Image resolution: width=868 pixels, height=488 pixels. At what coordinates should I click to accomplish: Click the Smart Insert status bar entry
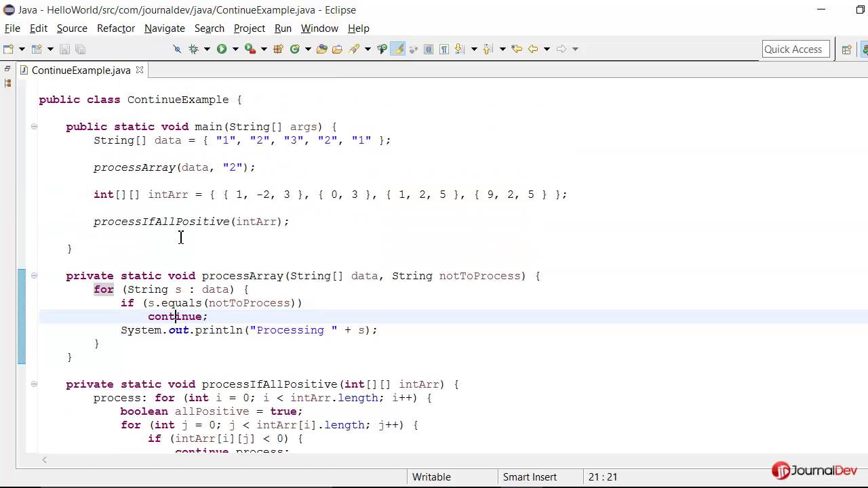coord(530,476)
